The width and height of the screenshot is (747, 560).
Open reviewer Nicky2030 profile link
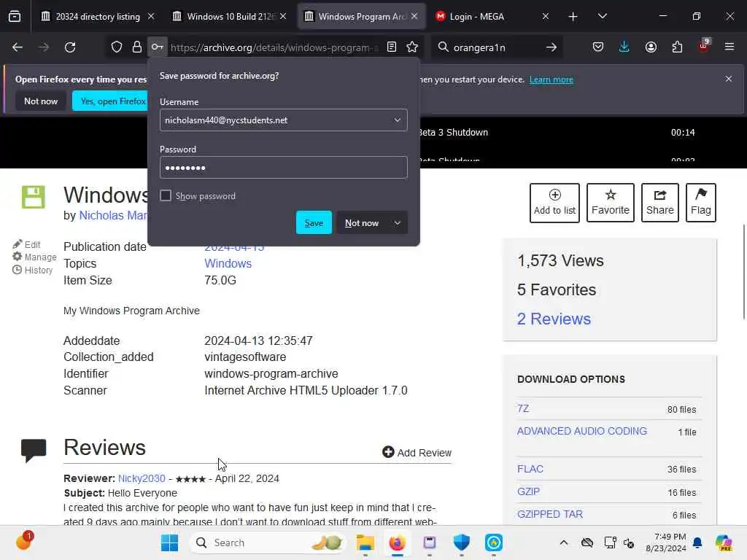[142, 478]
